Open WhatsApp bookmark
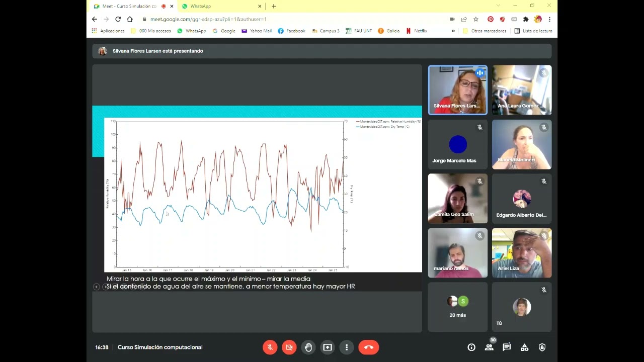The image size is (644, 362). pyautogui.click(x=191, y=31)
